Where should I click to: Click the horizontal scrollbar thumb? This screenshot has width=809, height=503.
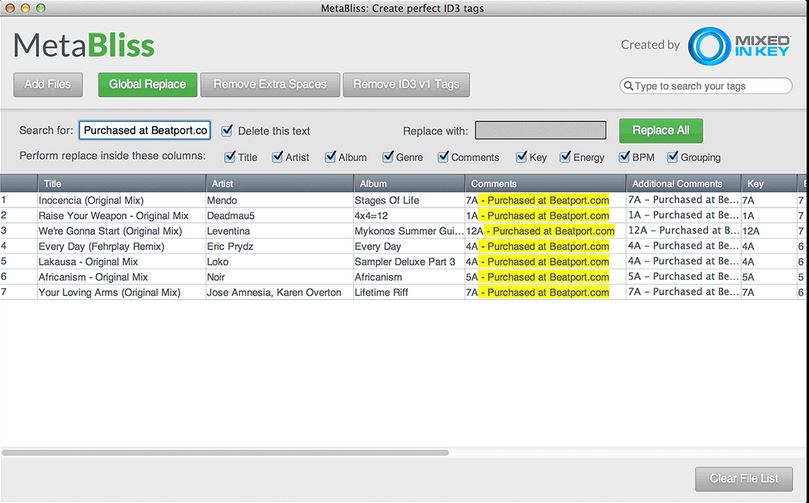pos(225,453)
